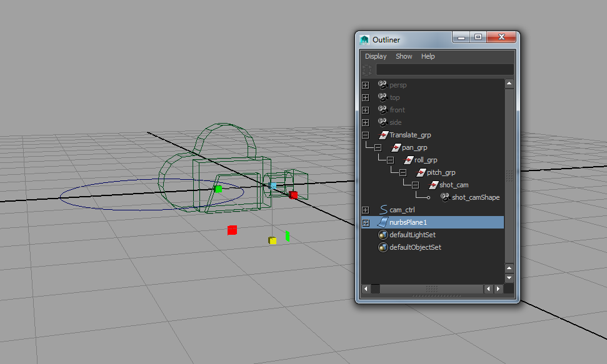Image resolution: width=607 pixels, height=364 pixels.
Task: Select the persp camera icon
Action: (381, 84)
